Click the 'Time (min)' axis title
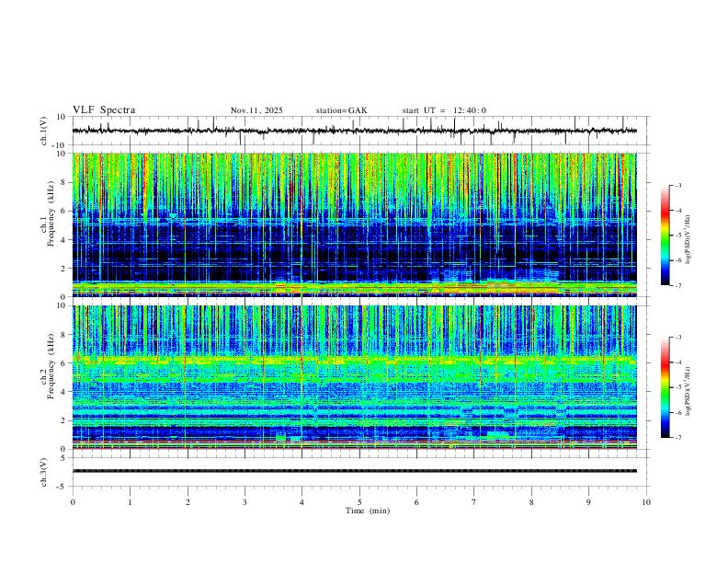 [x=368, y=511]
